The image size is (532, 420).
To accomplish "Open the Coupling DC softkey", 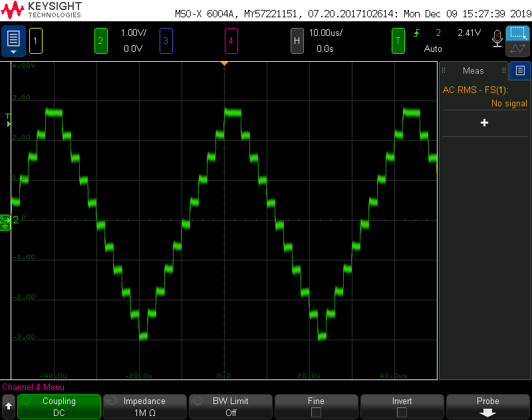I will point(59,407).
